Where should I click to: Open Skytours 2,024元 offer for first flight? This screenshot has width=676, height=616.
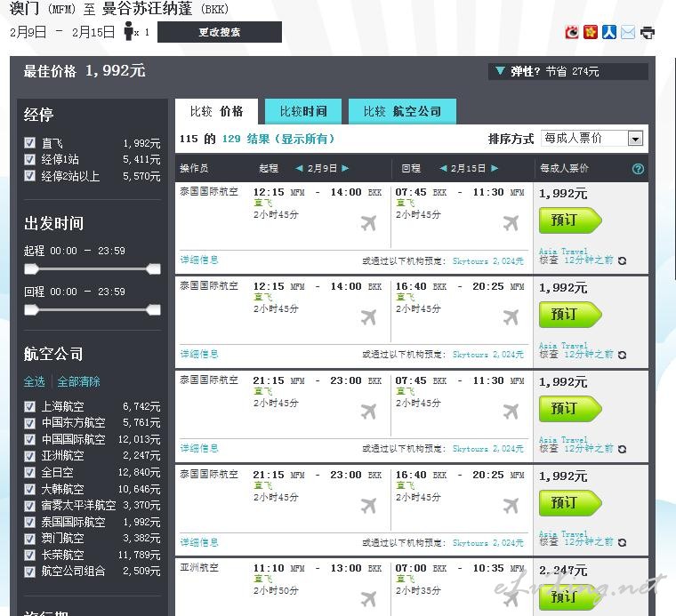[x=488, y=261]
